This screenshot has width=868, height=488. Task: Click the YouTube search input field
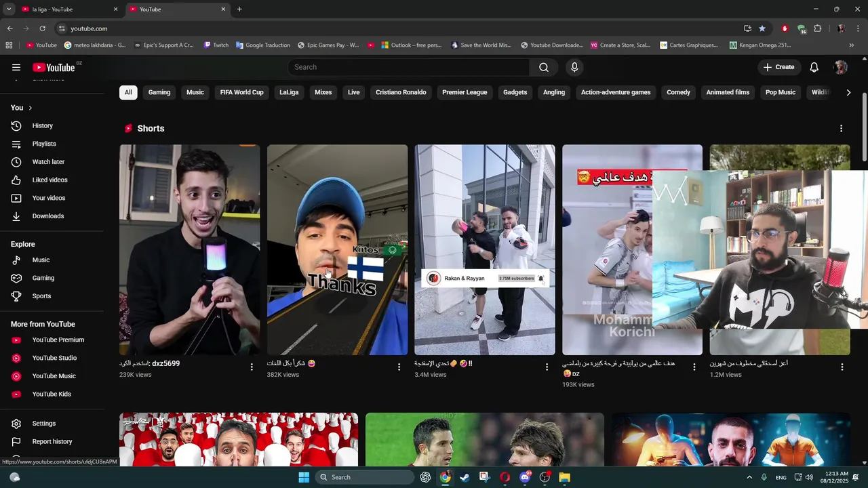pyautogui.click(x=409, y=67)
